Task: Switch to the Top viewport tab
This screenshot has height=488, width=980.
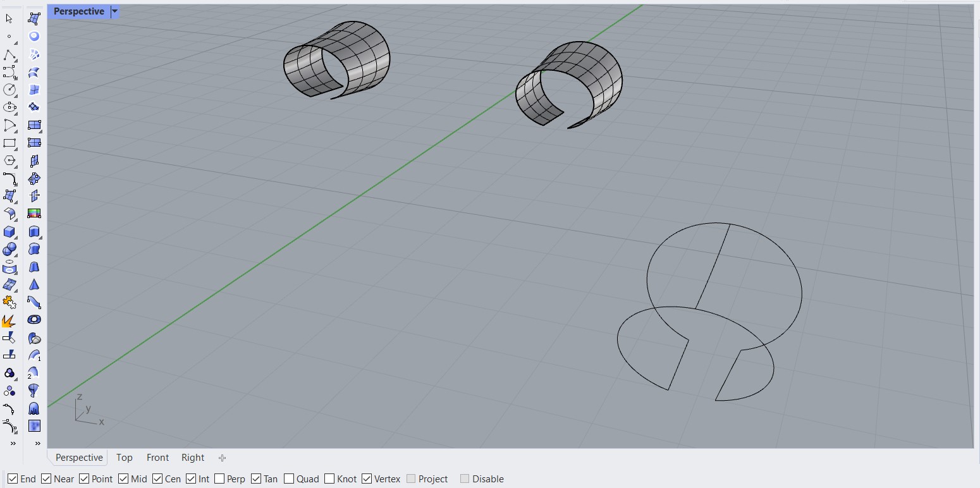Action: coord(125,458)
